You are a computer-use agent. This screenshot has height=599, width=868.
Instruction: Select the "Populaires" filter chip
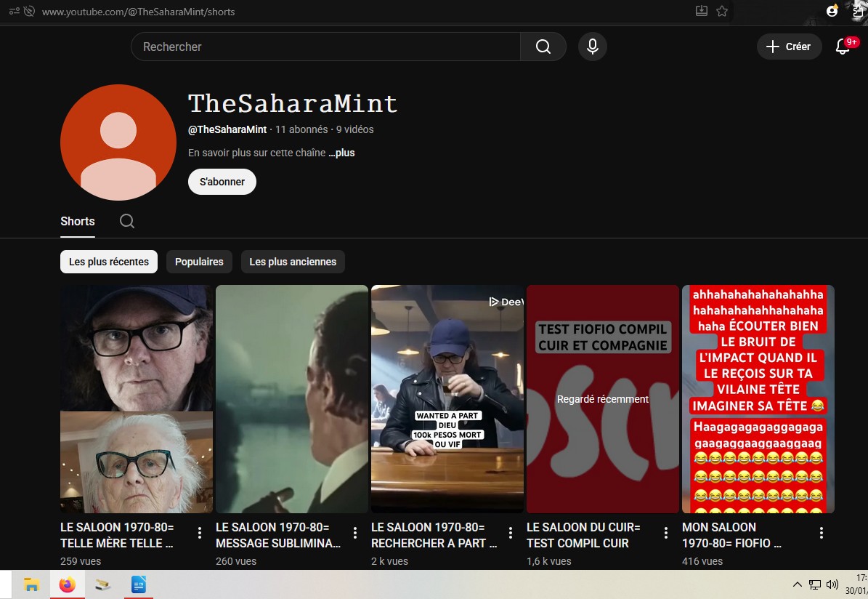(199, 262)
